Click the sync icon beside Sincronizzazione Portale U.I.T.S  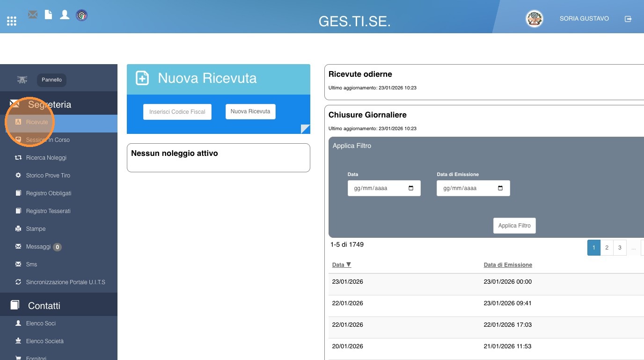click(x=18, y=282)
